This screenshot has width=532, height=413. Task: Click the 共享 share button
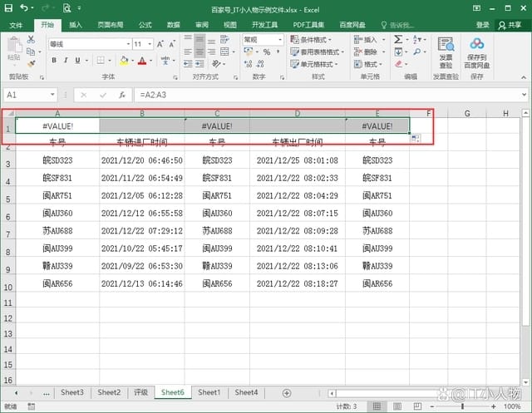click(x=510, y=25)
